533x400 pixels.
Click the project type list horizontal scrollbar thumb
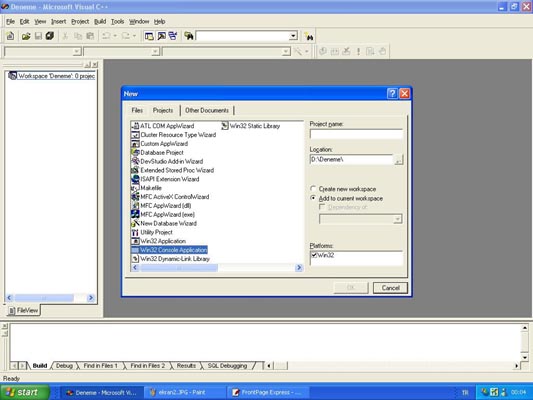pyautogui.click(x=179, y=268)
